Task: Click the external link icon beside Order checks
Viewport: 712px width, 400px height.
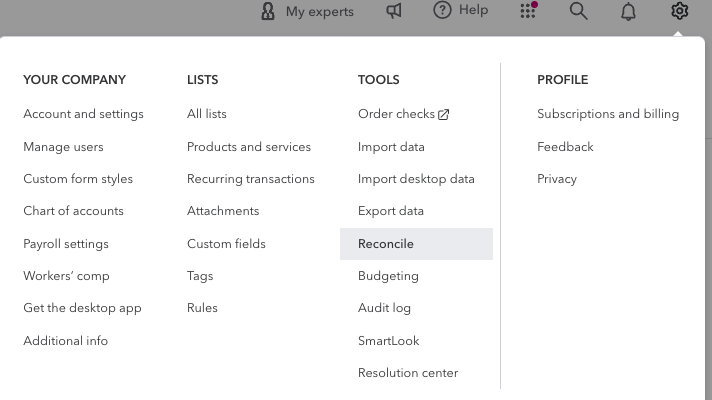Action: (444, 114)
